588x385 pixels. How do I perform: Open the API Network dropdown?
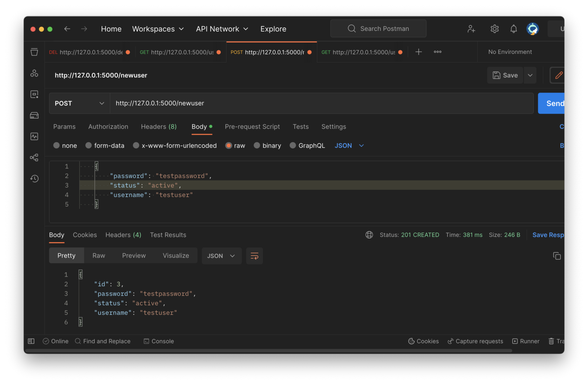tap(222, 29)
